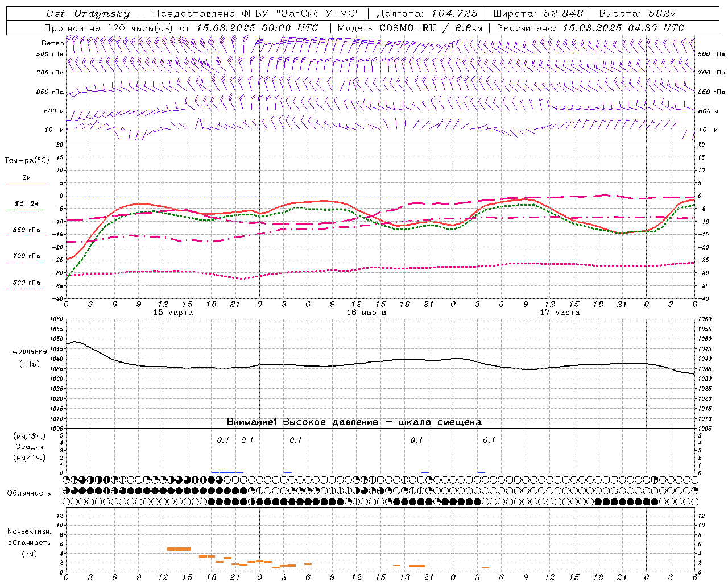Click the left "10 м" wind level label

point(54,130)
